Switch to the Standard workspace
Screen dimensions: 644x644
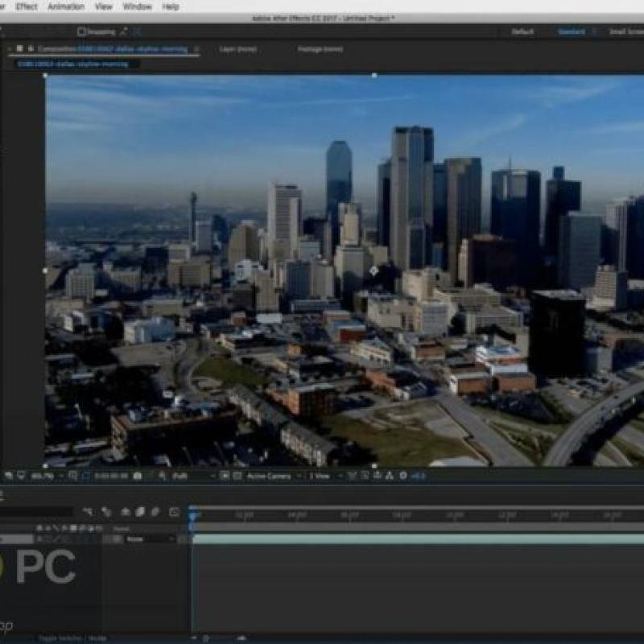pos(572,31)
